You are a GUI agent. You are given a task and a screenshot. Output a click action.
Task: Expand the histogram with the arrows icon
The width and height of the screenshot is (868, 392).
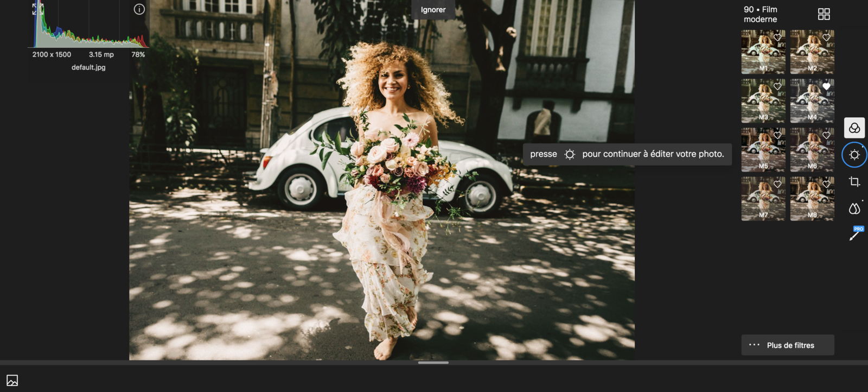tap(37, 9)
